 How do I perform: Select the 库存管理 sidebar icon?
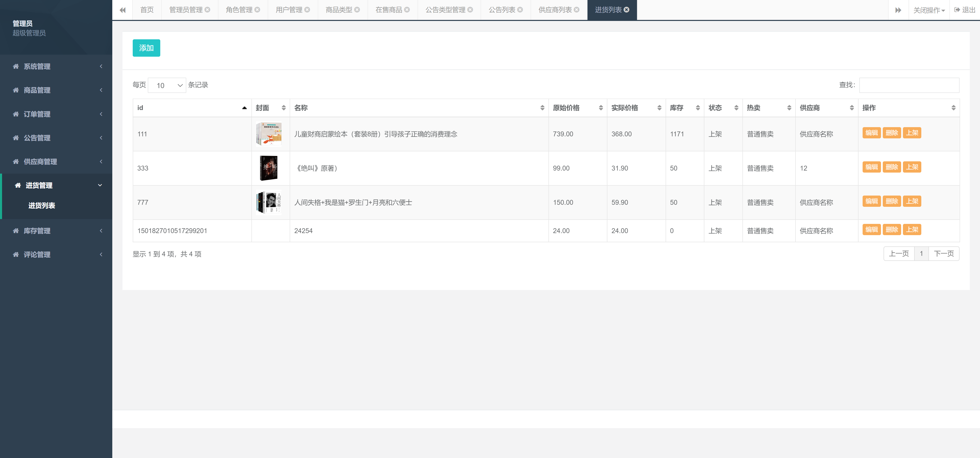click(16, 230)
